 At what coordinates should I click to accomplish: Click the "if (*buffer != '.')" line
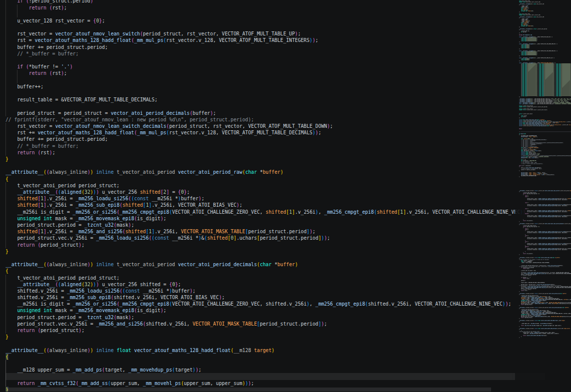click(x=45, y=66)
